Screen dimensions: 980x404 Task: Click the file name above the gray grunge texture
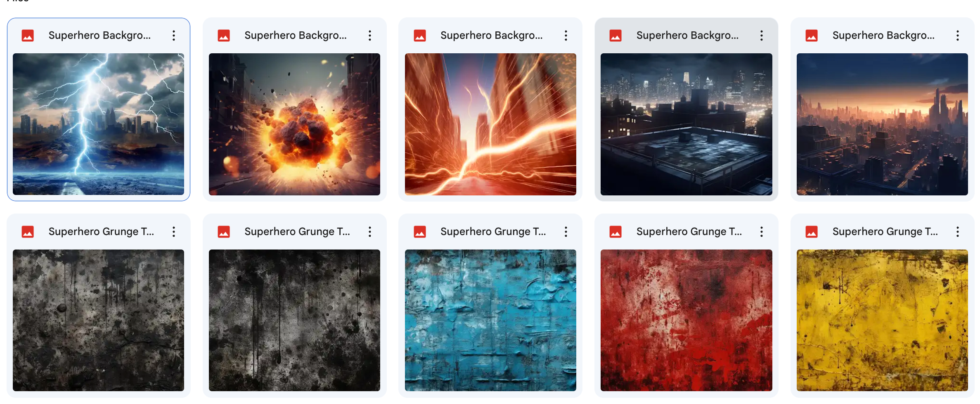click(x=101, y=232)
